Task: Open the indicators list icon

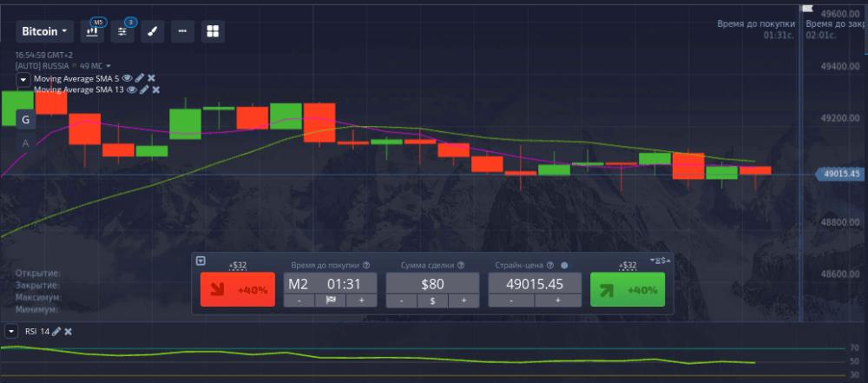Action: click(122, 31)
